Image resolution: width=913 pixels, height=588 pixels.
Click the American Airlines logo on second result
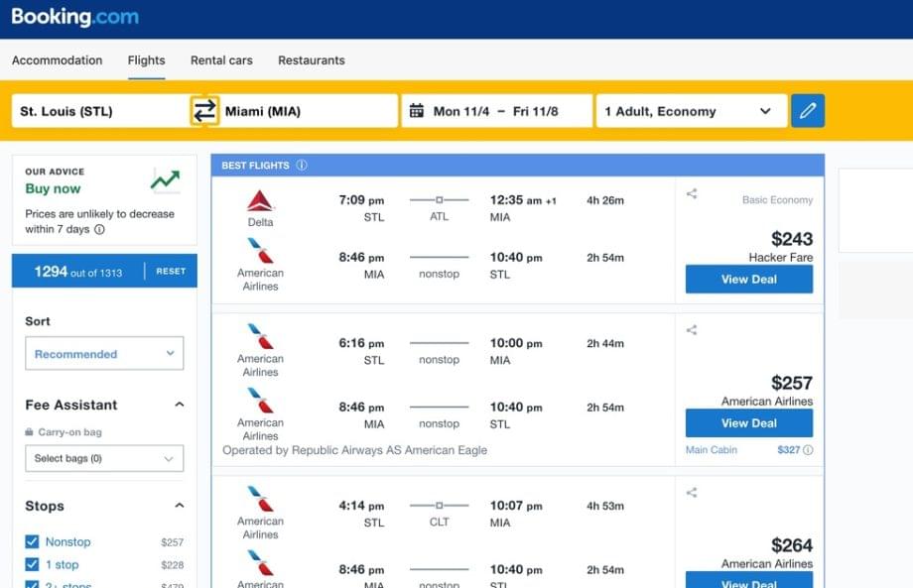click(x=259, y=337)
